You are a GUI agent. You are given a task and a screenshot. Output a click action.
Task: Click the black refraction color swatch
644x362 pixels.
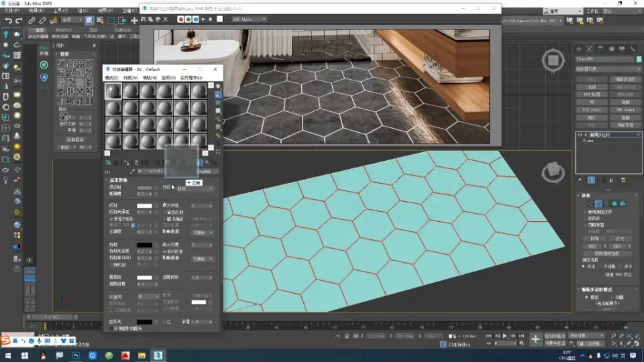(144, 245)
